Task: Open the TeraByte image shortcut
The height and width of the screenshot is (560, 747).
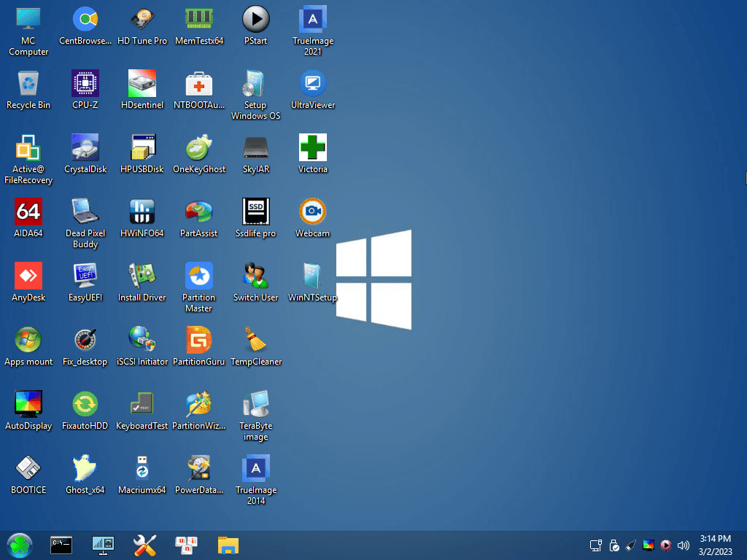Action: (256, 404)
